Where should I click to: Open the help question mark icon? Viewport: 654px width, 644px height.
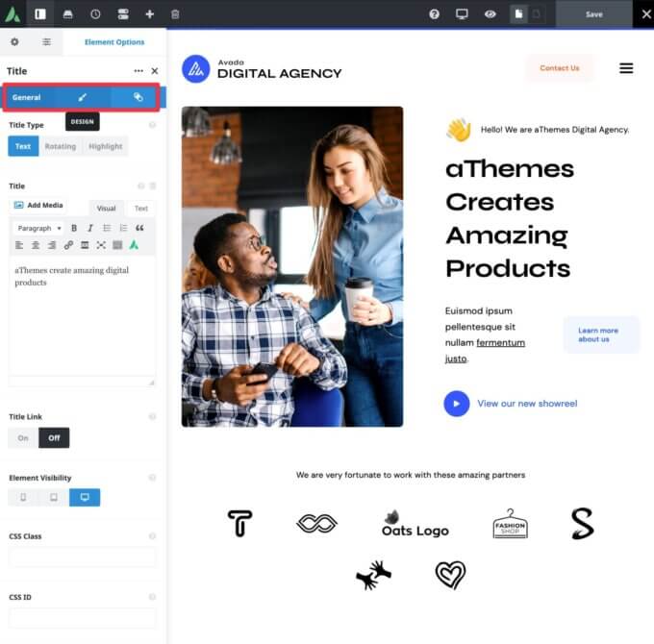pos(434,14)
